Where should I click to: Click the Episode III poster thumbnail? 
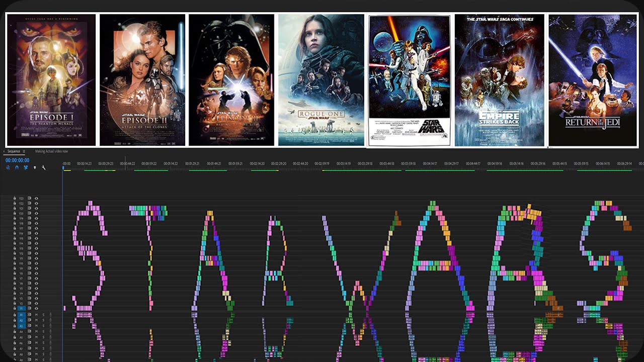231,80
